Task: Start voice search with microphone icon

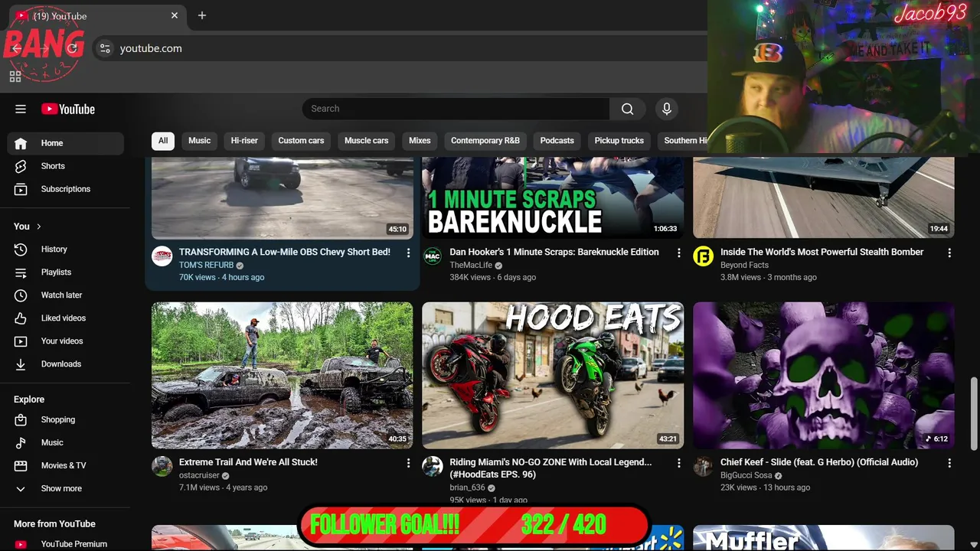Action: [x=667, y=109]
